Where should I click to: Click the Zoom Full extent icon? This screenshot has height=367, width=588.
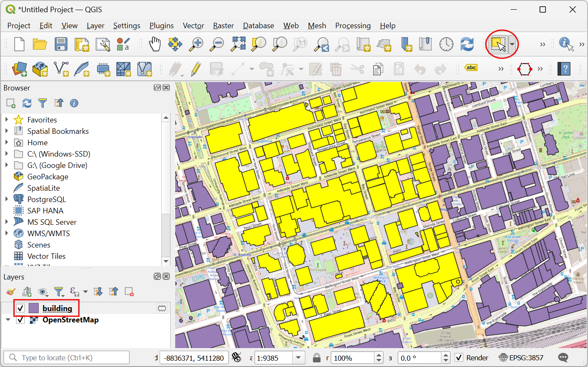point(238,44)
